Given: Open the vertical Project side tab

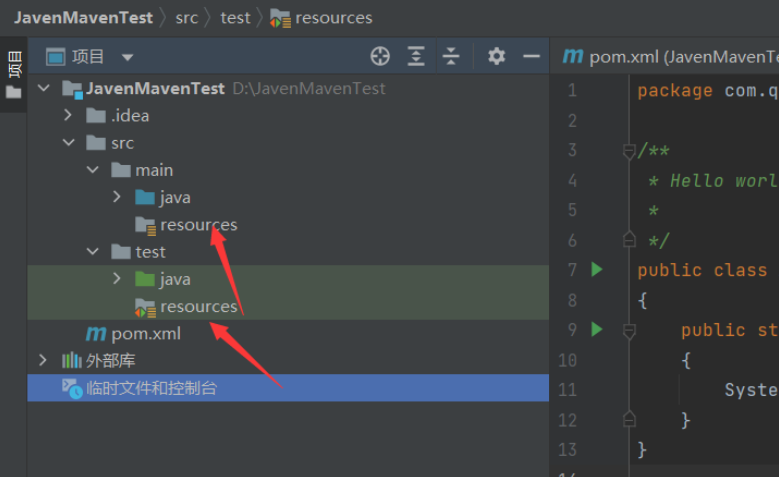Looking at the screenshot, I should (14, 68).
